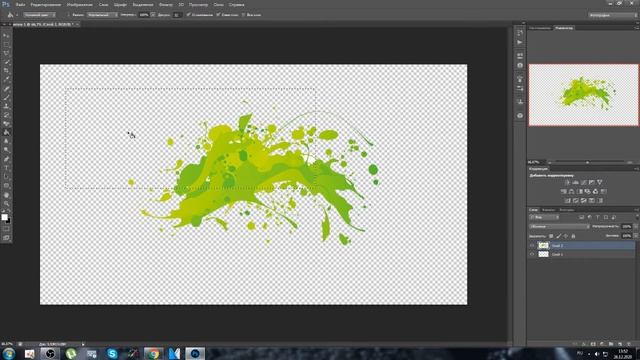The width and height of the screenshot is (640, 360).
Task: Hide the Слой 1 layer
Action: click(x=532, y=254)
